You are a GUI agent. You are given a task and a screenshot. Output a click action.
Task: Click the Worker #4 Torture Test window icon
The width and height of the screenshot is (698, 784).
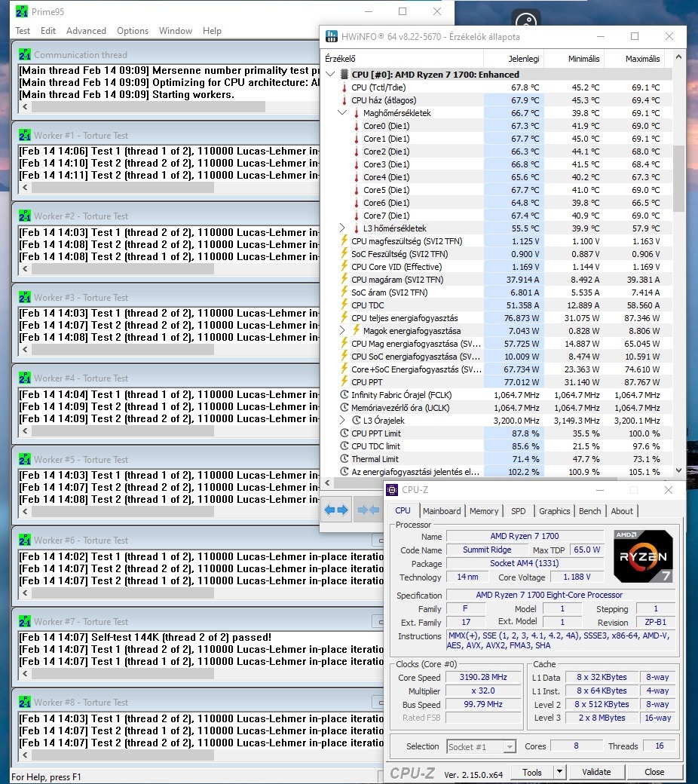[25, 378]
